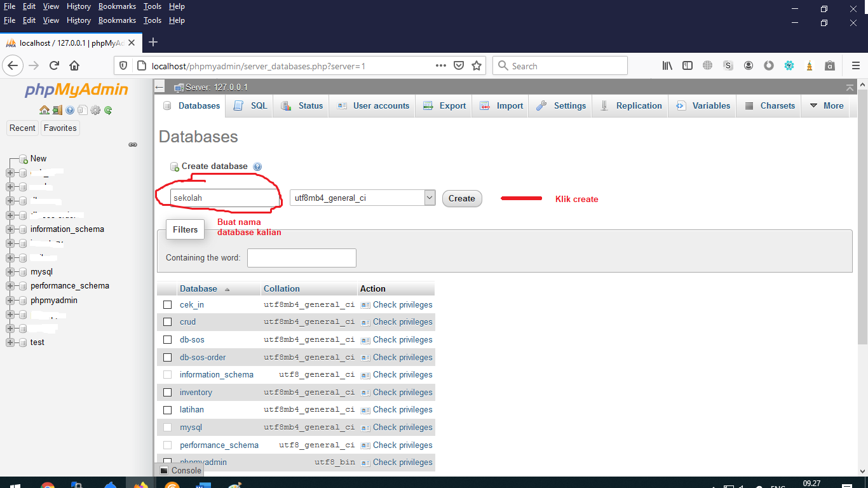Viewport: 868px width, 488px height.
Task: Open Check privileges for the cek_in database
Action: pyautogui.click(x=402, y=304)
